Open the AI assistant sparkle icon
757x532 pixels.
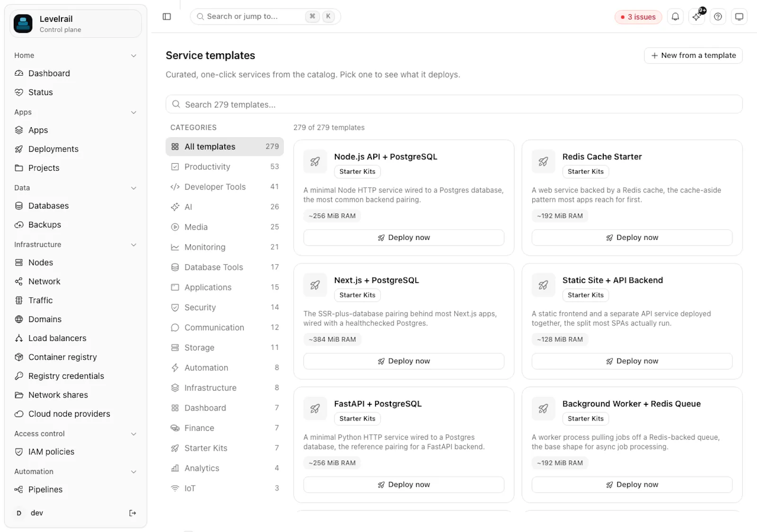click(696, 17)
